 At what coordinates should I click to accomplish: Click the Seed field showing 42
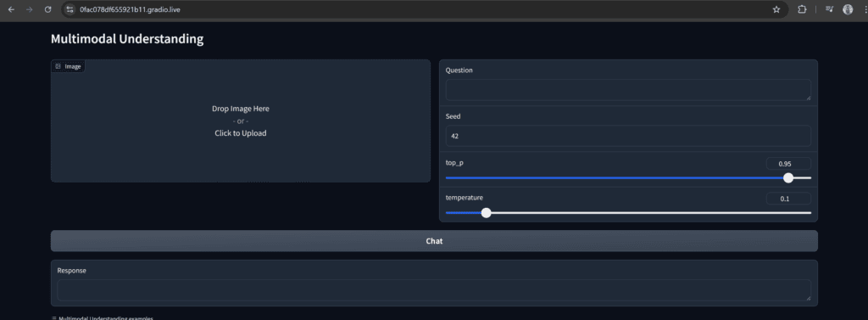(x=628, y=136)
